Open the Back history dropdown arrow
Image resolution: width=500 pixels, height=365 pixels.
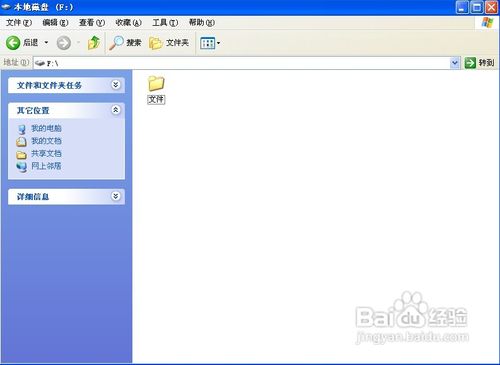pos(46,43)
